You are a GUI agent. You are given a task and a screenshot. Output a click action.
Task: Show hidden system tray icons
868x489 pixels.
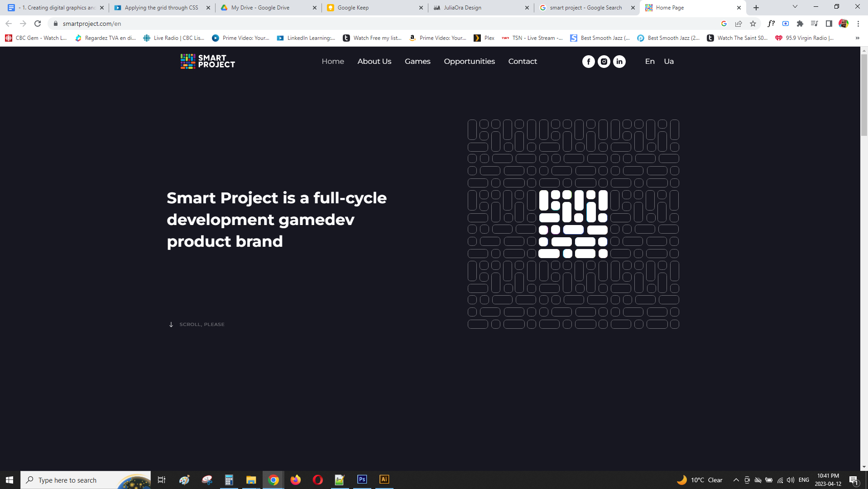pyautogui.click(x=736, y=480)
